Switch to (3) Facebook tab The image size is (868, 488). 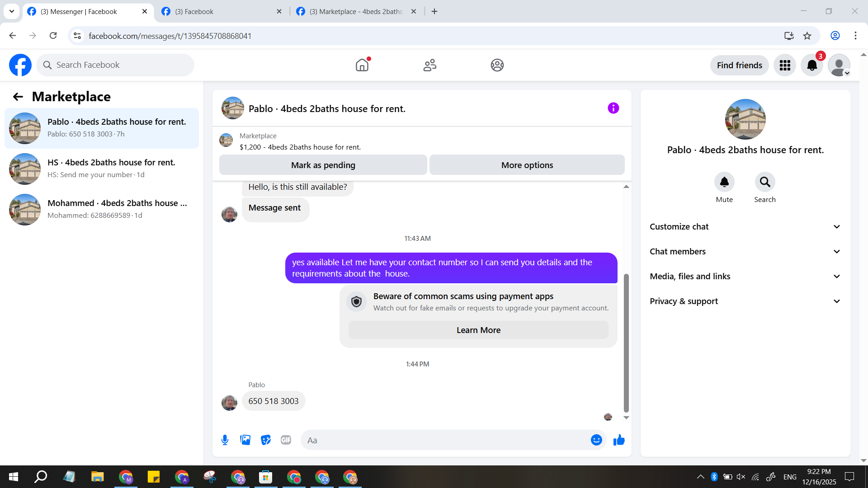tap(222, 12)
